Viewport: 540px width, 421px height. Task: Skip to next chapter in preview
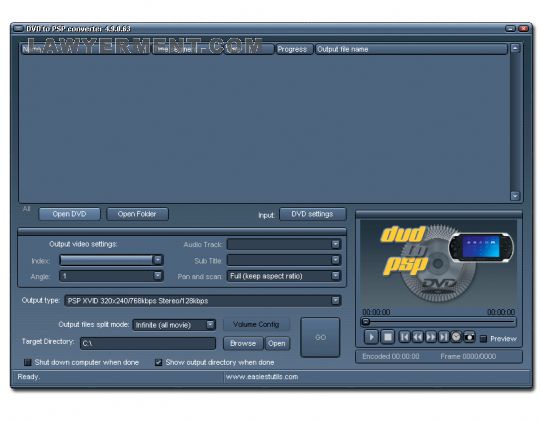tap(444, 337)
